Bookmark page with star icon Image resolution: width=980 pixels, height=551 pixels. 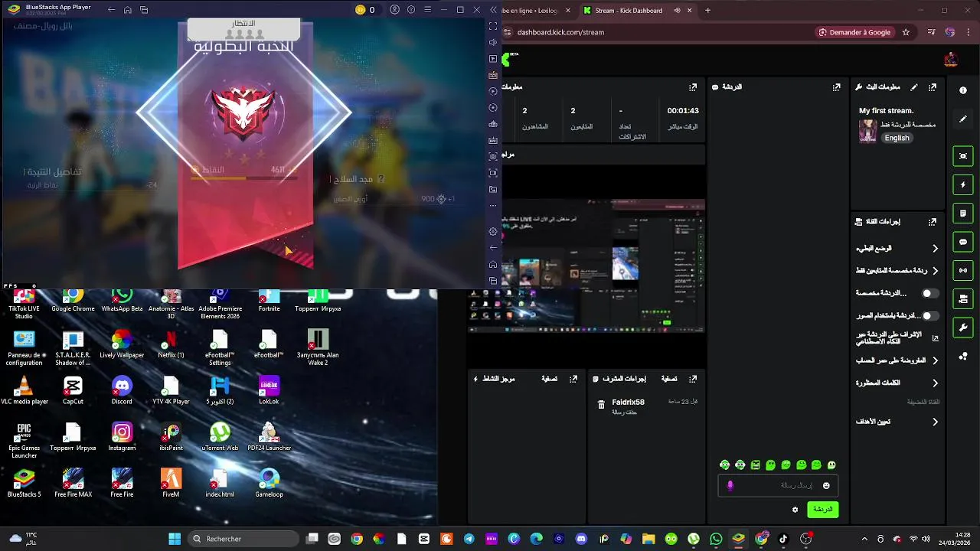pos(906,32)
